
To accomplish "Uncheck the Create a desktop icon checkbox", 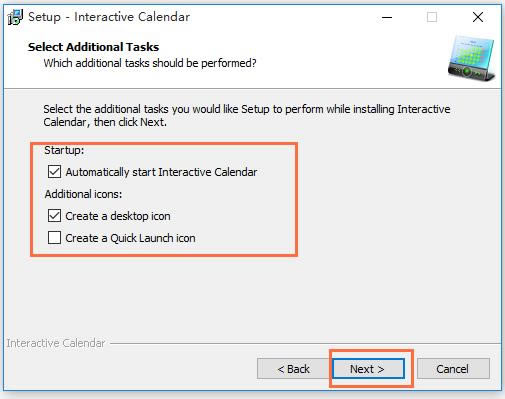I will point(54,216).
